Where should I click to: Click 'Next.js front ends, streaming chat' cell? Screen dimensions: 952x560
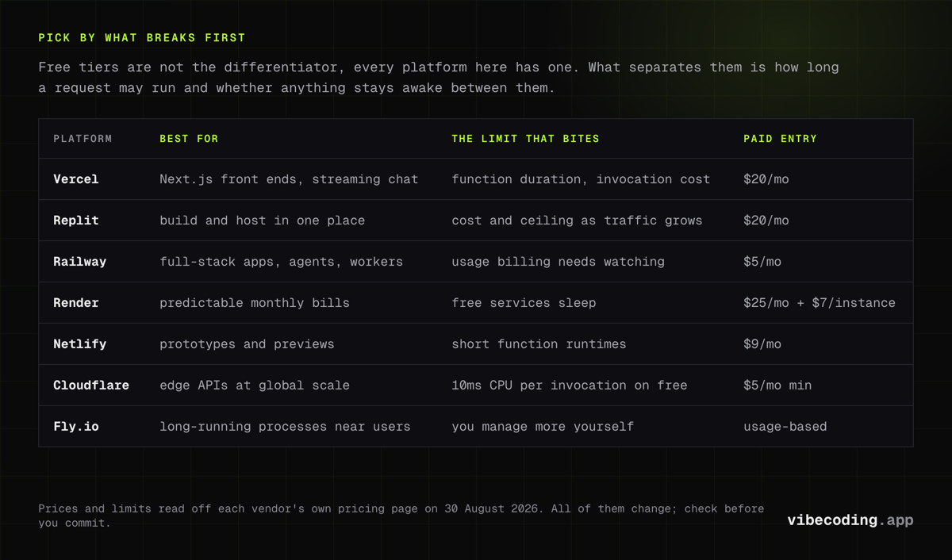(289, 179)
